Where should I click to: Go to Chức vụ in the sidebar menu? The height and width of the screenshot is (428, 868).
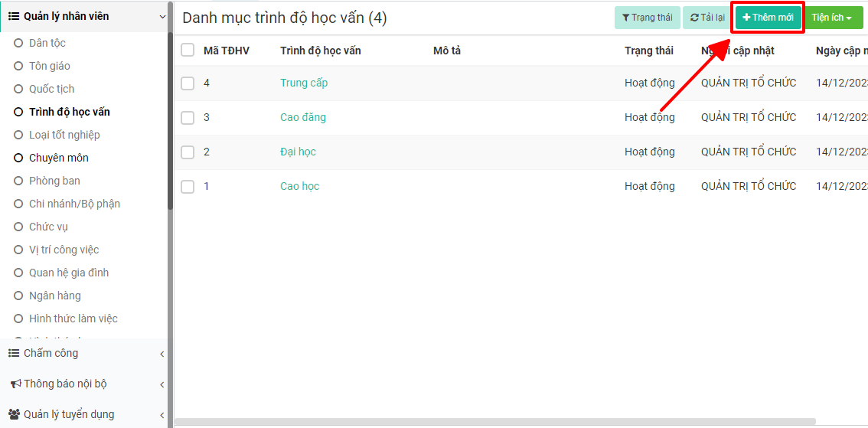[x=48, y=227]
